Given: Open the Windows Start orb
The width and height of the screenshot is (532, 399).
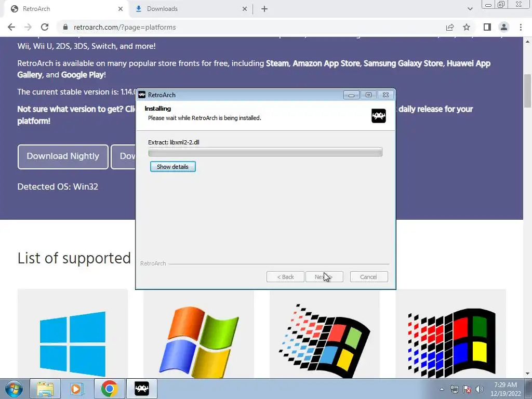Looking at the screenshot, I should (x=14, y=389).
